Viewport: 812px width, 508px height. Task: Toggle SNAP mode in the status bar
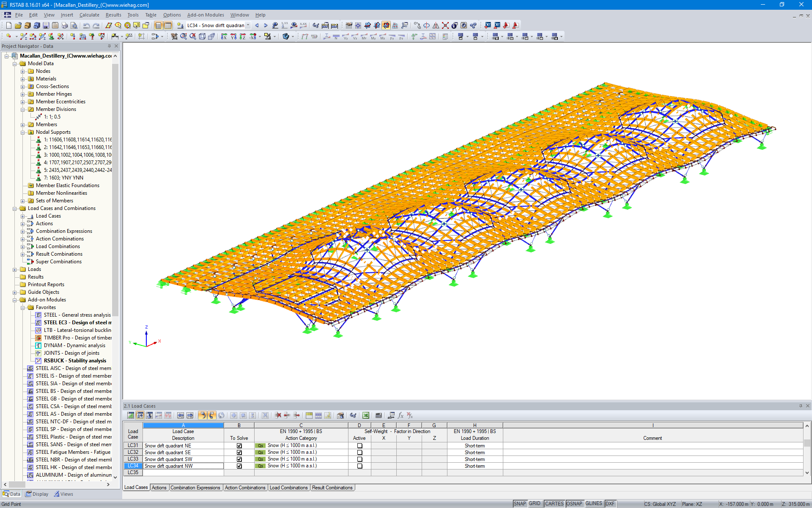519,503
